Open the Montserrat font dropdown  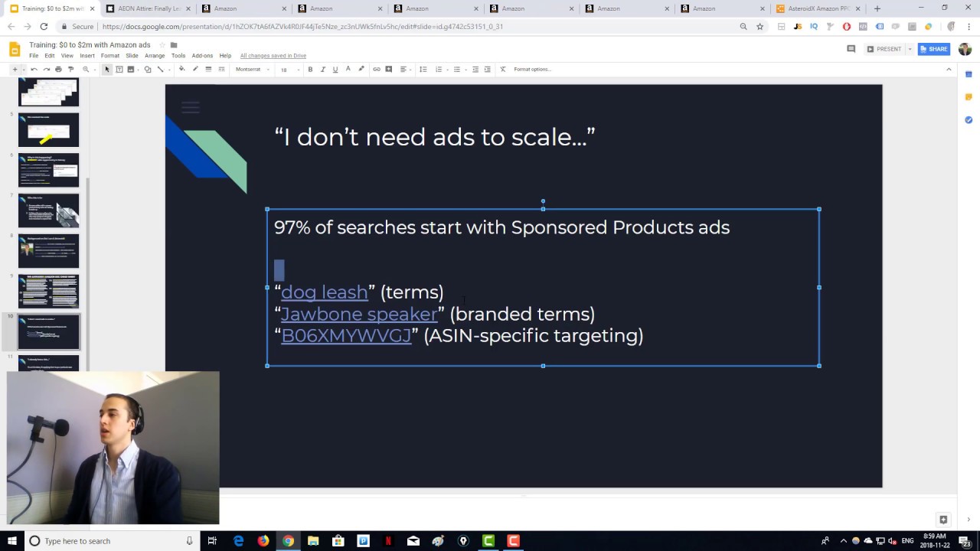(251, 69)
